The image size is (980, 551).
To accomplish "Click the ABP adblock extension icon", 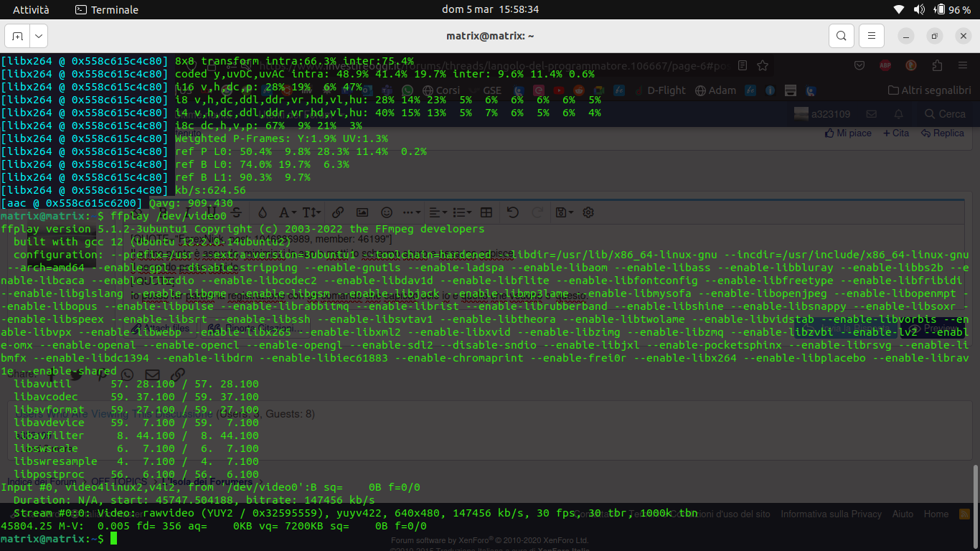I will [886, 65].
